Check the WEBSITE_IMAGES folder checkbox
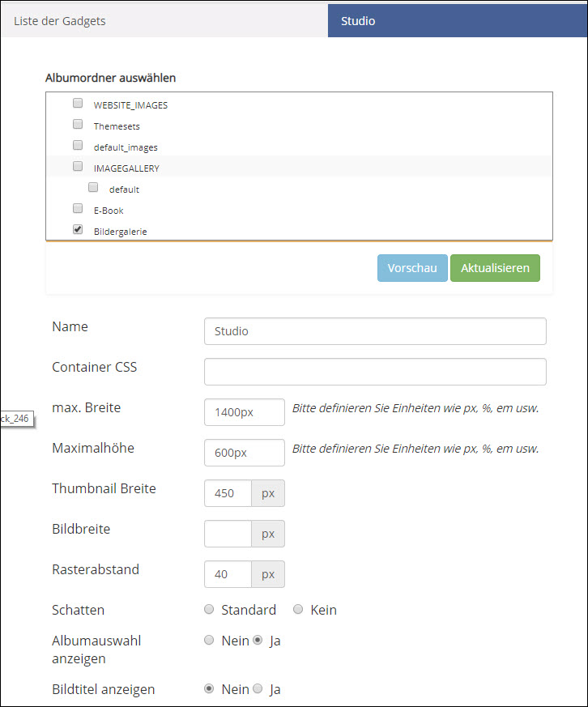This screenshot has height=707, width=588. (x=78, y=103)
